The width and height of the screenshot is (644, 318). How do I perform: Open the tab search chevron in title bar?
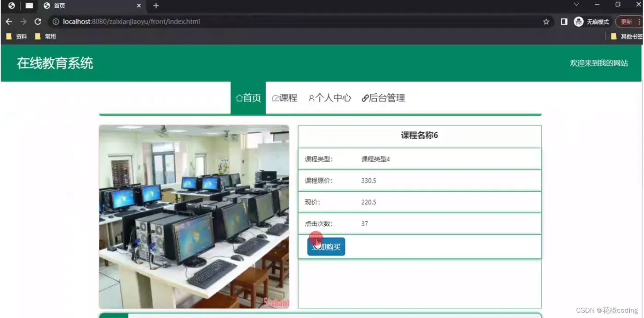coord(576,5)
